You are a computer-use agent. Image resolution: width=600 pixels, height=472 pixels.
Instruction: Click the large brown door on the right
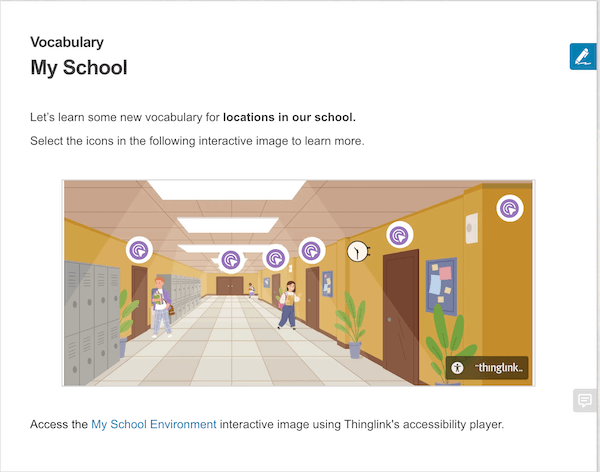401,305
